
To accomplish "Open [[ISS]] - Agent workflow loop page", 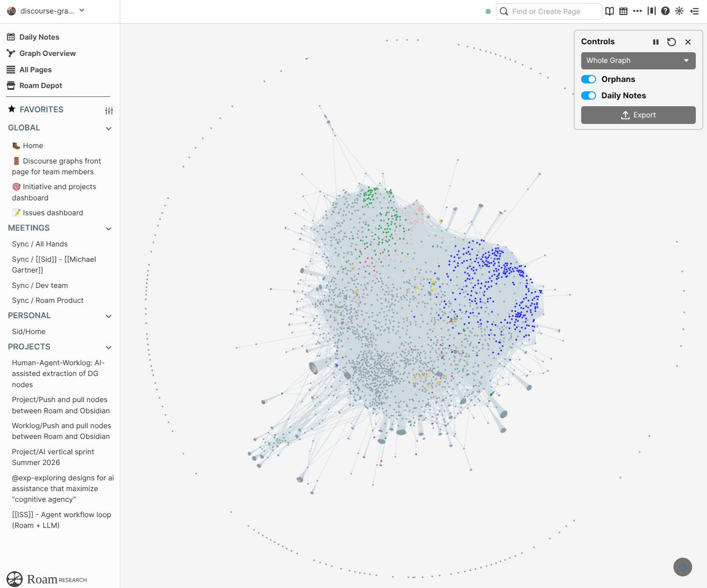I will point(62,520).
